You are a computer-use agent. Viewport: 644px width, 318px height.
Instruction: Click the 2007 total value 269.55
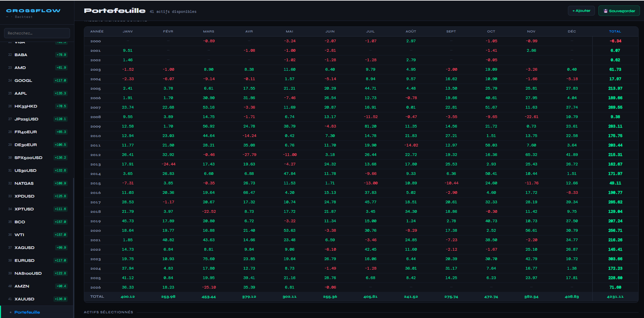(x=615, y=107)
